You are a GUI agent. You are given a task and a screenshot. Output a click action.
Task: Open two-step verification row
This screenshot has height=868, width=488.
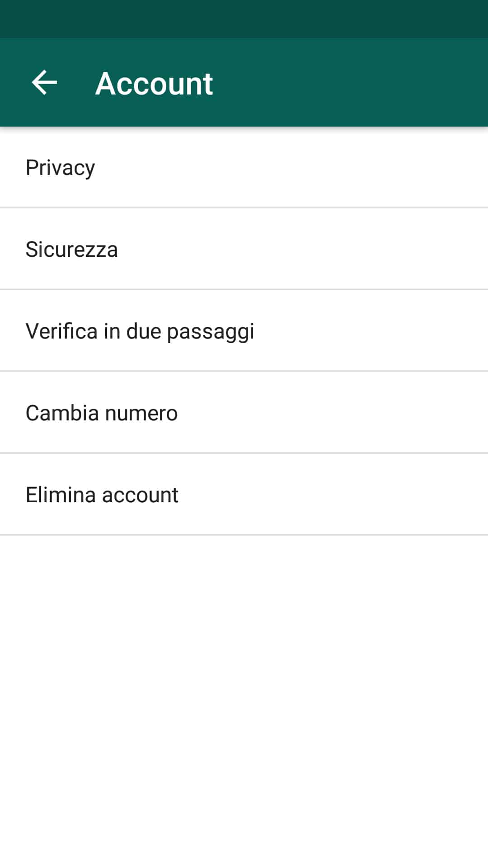pos(244,331)
